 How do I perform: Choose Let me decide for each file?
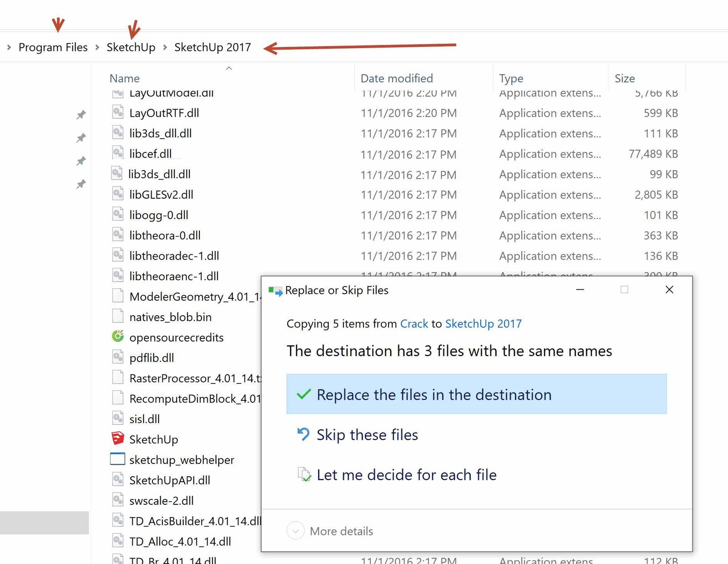476,474
